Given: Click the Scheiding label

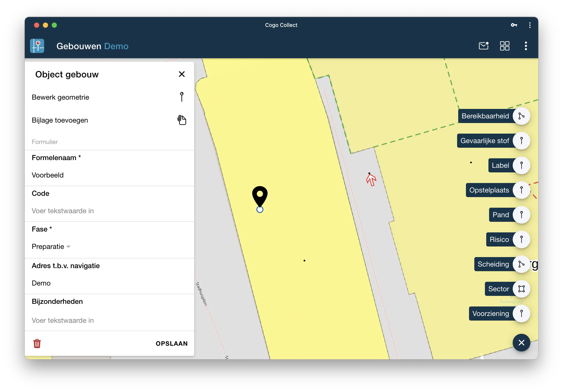Looking at the screenshot, I should coord(493,264).
